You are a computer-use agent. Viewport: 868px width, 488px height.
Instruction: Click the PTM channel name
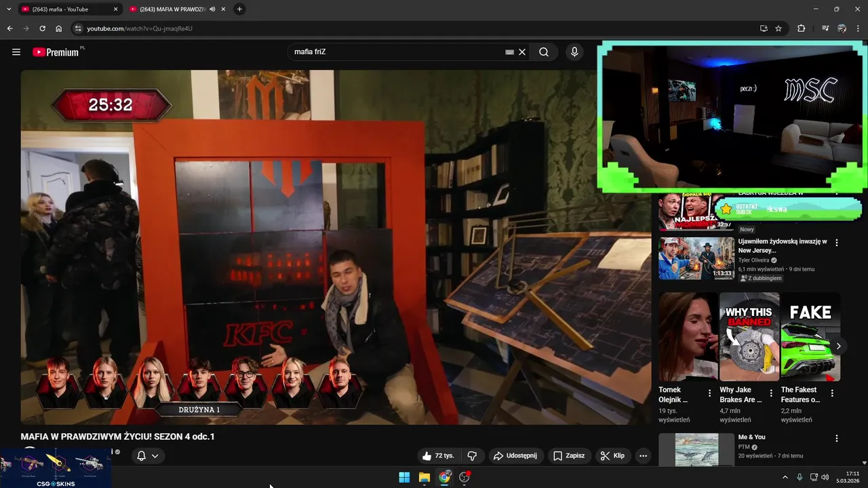pos(745,447)
